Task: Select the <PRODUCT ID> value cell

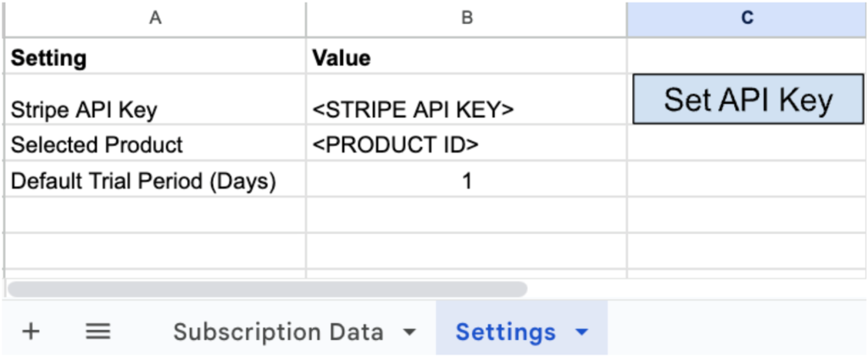Action: click(x=467, y=143)
